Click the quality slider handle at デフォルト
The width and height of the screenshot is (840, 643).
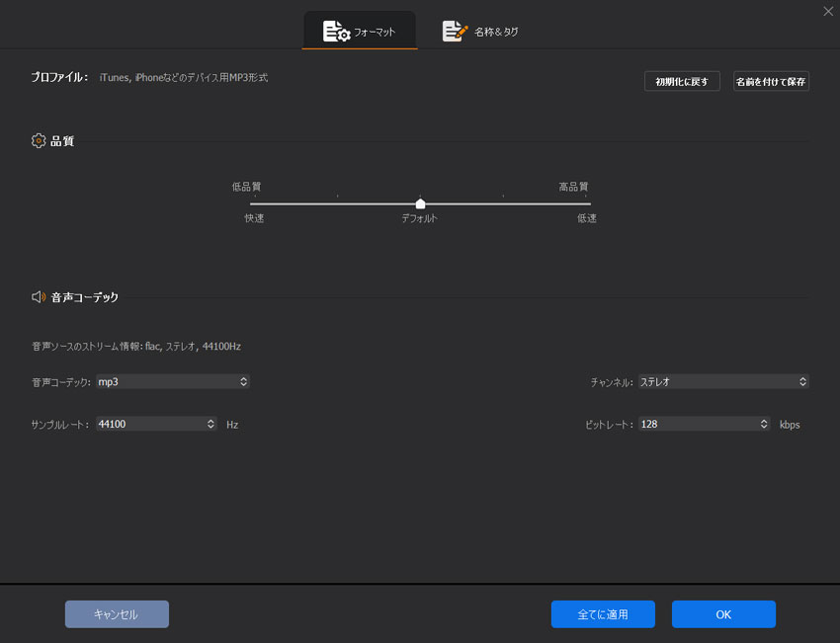pyautogui.click(x=420, y=201)
